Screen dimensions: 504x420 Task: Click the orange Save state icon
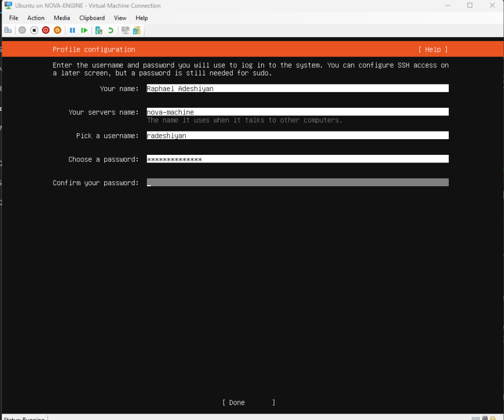pyautogui.click(x=57, y=30)
